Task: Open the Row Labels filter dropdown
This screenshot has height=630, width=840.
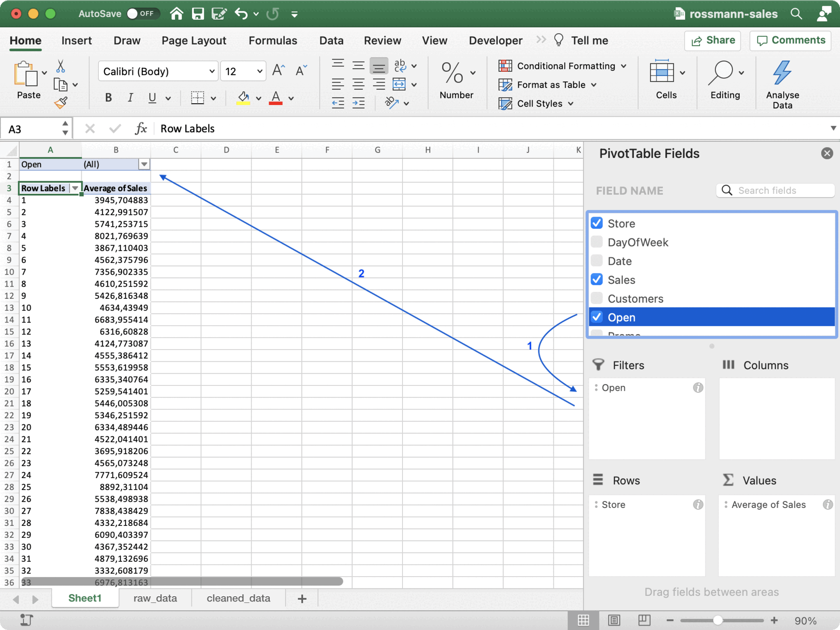Action: 75,188
